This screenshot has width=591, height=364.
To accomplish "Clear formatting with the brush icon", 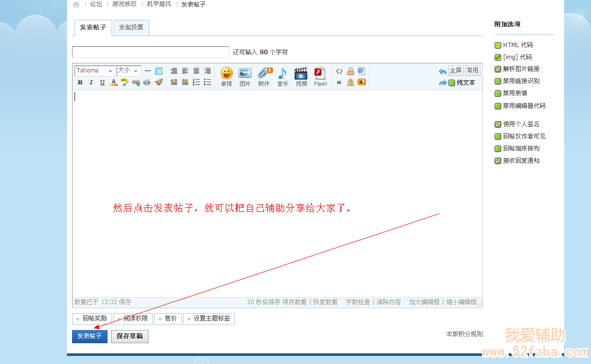I will [159, 82].
